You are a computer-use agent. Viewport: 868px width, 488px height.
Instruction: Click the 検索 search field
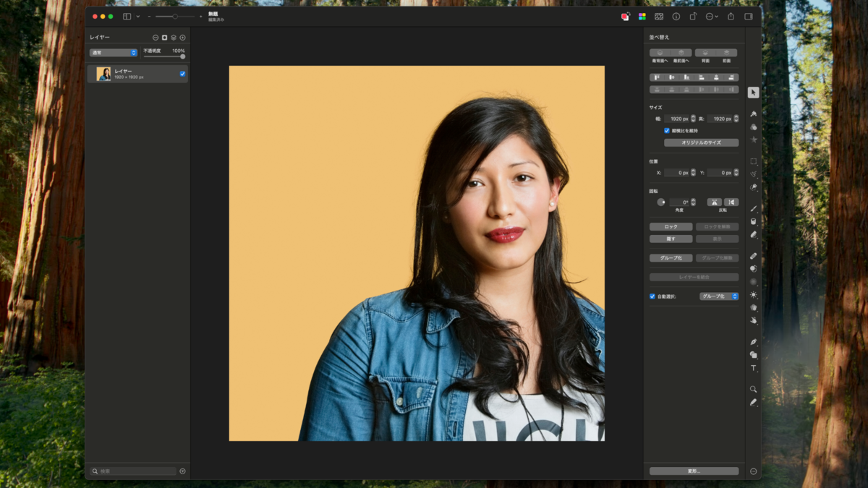(x=133, y=471)
